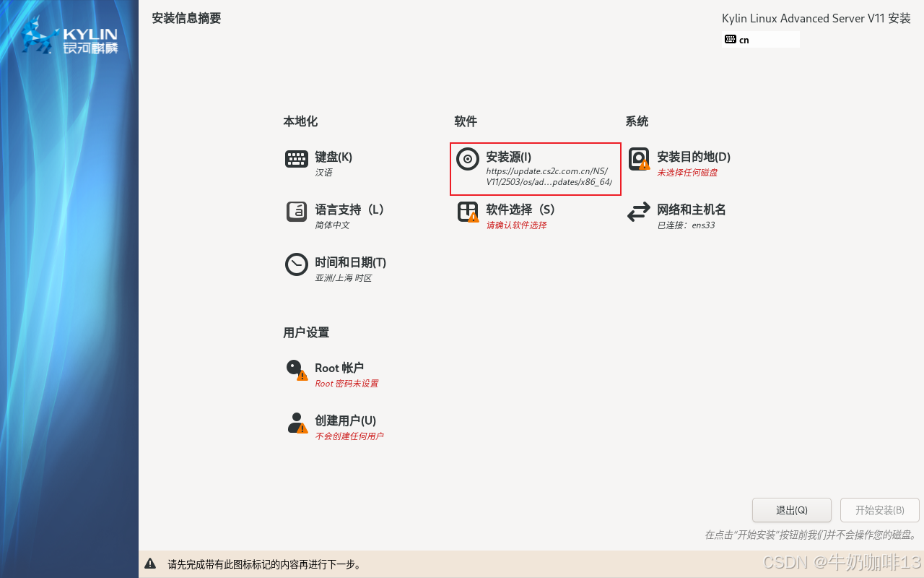The width and height of the screenshot is (924, 578).
Task: Click the update.cs2c.com.cn source URL text
Action: point(549,176)
